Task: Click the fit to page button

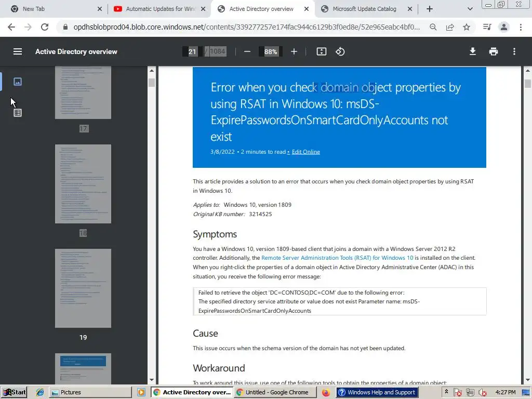Action: tap(321, 51)
